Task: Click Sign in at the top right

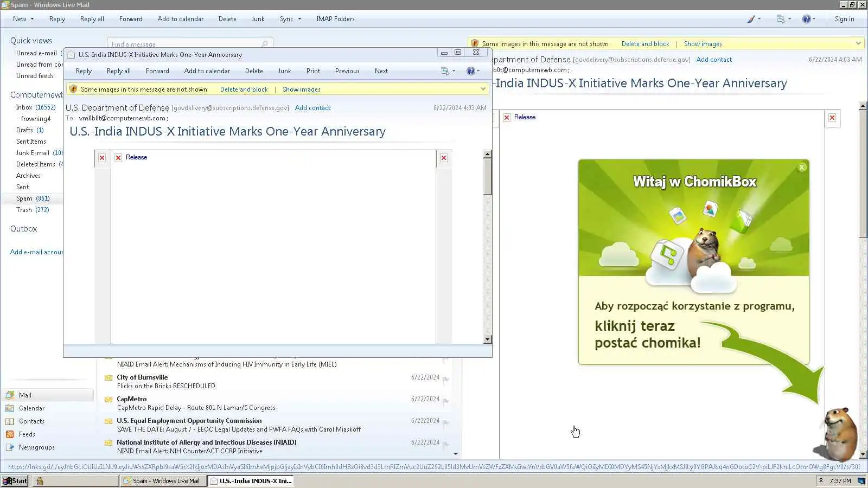Action: coord(844,19)
